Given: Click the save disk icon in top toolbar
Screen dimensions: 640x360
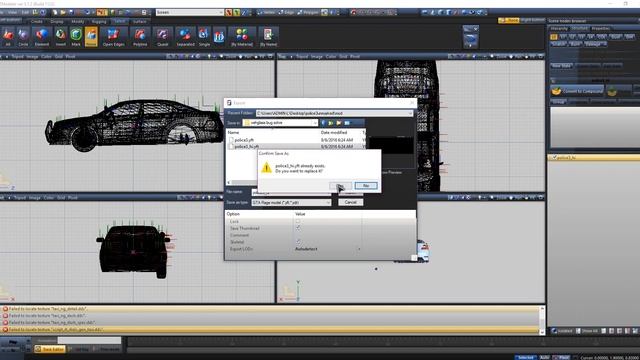Looking at the screenshot, I should pos(71,12).
